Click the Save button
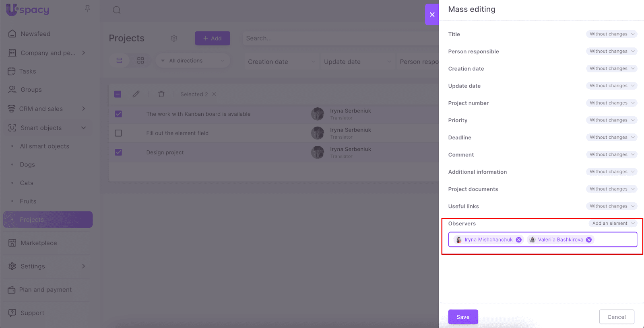 tap(463, 317)
